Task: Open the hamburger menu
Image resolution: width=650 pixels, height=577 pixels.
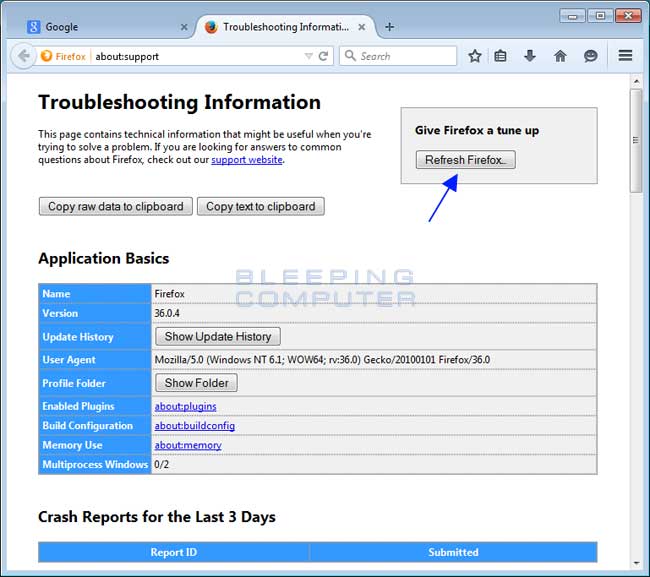Action: click(625, 56)
